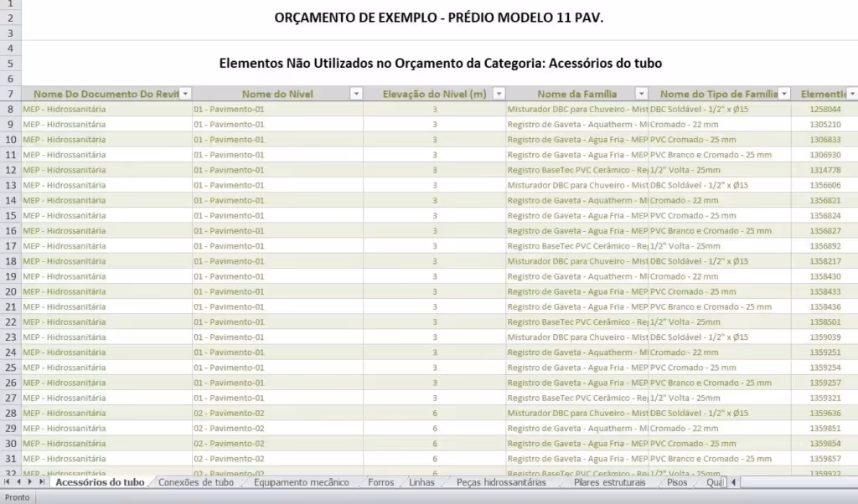Click previous sheet navigation arrow
This screenshot has height=504, width=858.
[x=18, y=482]
